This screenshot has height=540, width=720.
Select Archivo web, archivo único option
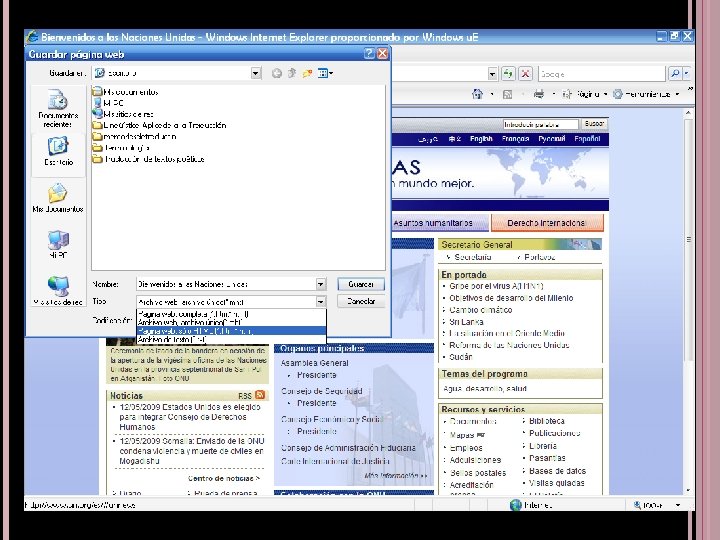pos(231,322)
